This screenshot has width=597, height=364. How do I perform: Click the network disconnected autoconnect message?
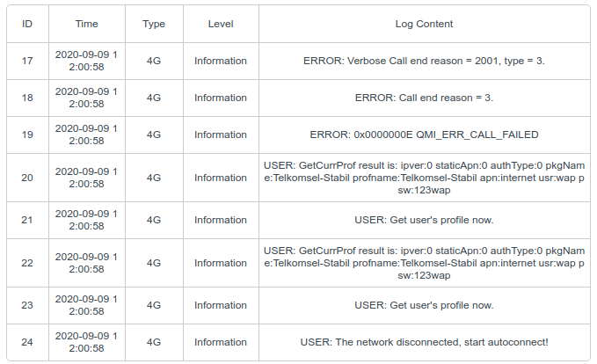pyautogui.click(x=424, y=342)
